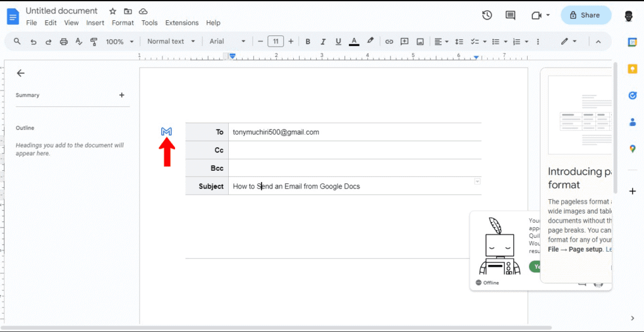Star the Untitled document
This screenshot has height=332, width=644.
pyautogui.click(x=112, y=11)
